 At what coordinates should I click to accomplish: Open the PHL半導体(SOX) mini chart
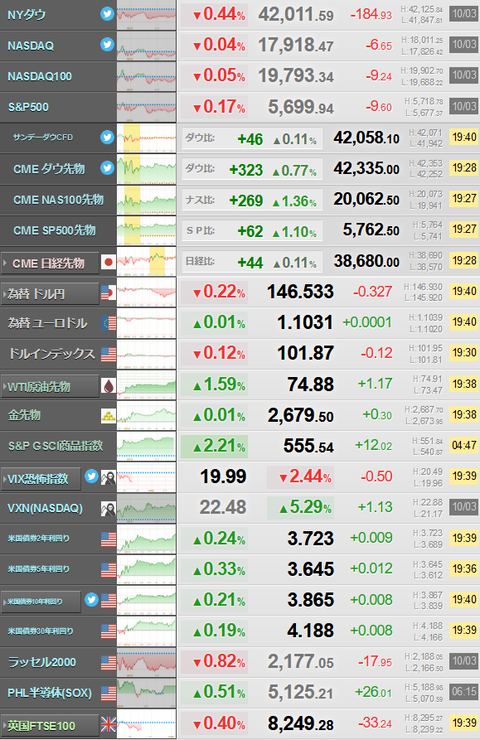(x=146, y=693)
